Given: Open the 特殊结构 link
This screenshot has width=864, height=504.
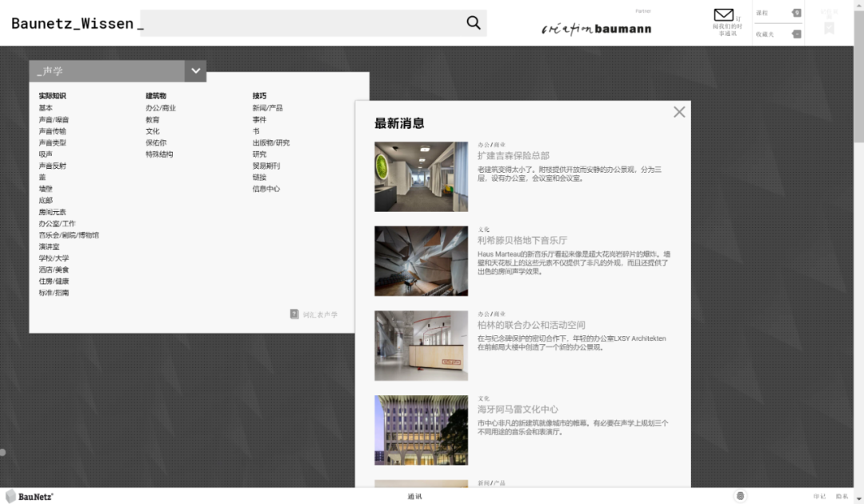Looking at the screenshot, I should (159, 154).
